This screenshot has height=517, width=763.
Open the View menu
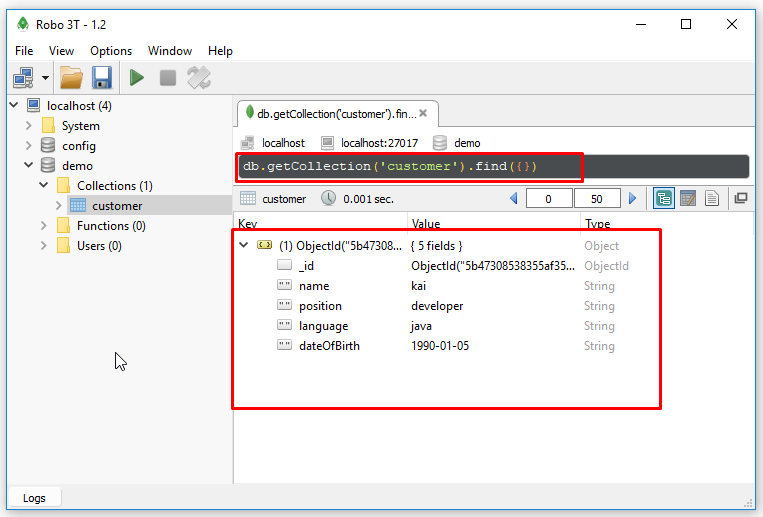click(x=61, y=51)
